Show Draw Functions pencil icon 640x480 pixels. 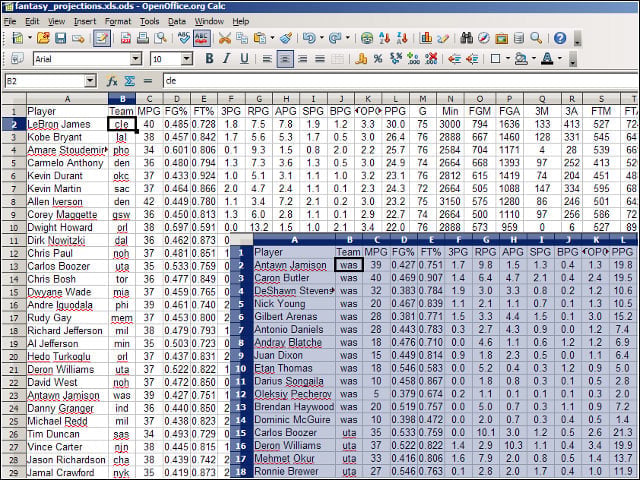pos(443,38)
